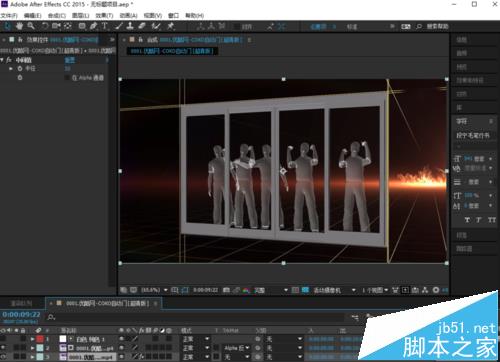
Task: Select the Zoom magnifier tool
Action: coord(31,26)
